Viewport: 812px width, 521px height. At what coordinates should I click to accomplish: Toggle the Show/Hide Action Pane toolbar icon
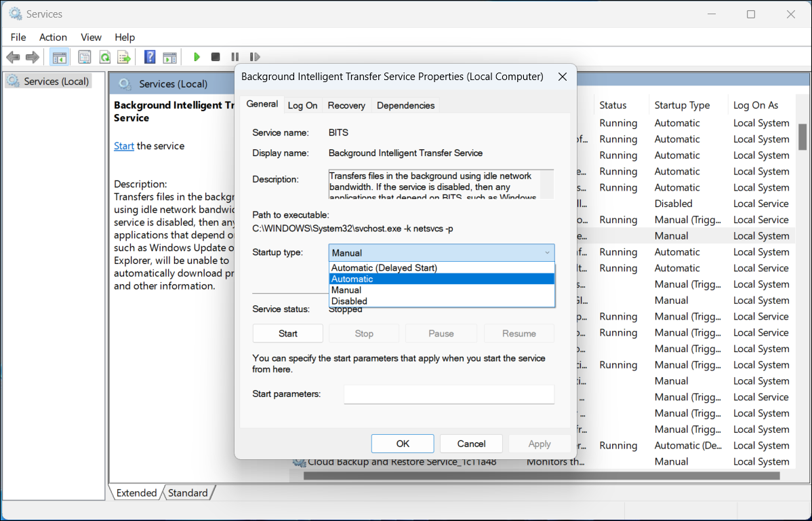point(169,57)
